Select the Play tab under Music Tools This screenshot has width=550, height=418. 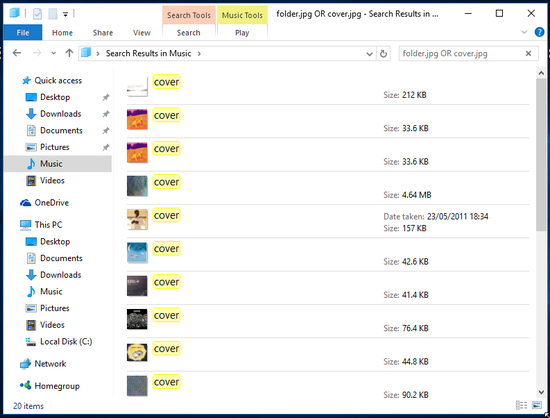click(x=242, y=33)
